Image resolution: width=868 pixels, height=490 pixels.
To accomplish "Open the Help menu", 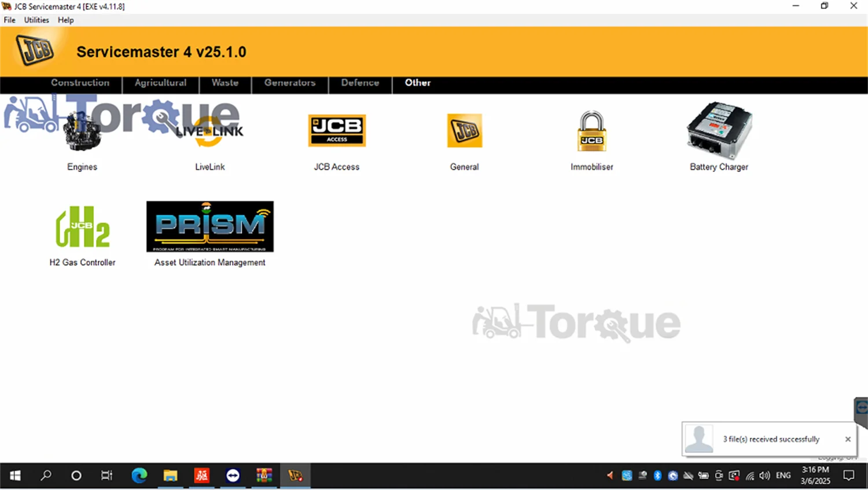I will [66, 20].
